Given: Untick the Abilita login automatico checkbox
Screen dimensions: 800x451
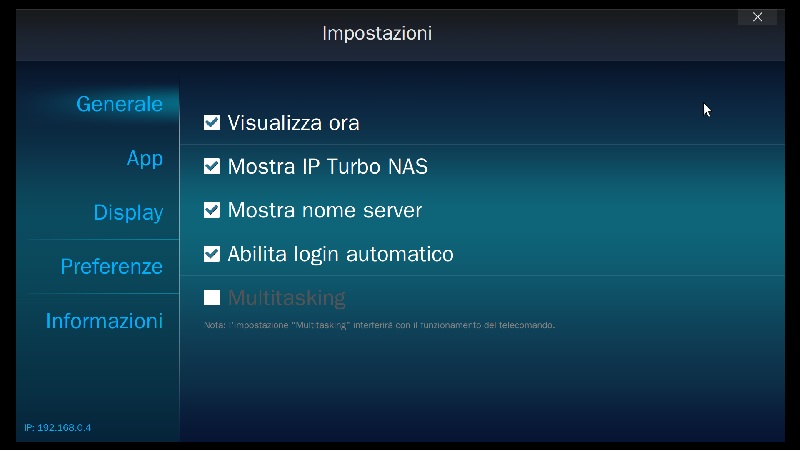Looking at the screenshot, I should point(212,254).
